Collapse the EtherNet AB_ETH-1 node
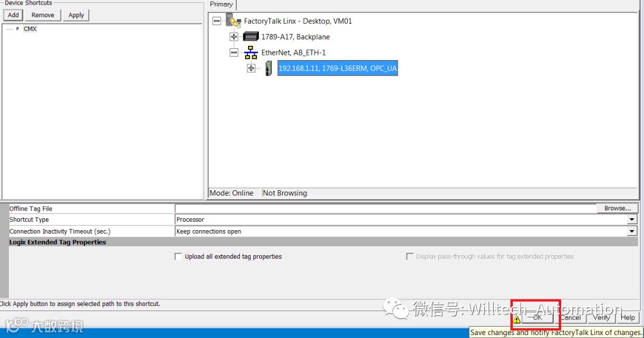The height and width of the screenshot is (338, 644). coord(234,52)
